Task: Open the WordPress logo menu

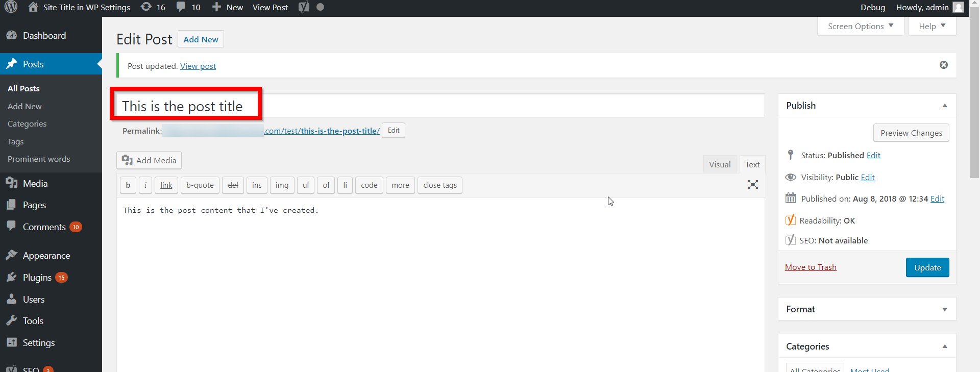Action: point(11,7)
